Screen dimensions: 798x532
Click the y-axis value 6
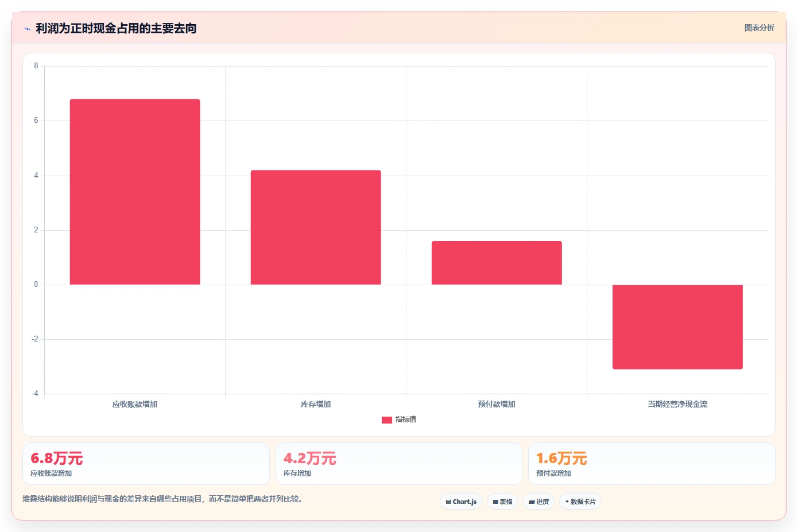(36, 121)
